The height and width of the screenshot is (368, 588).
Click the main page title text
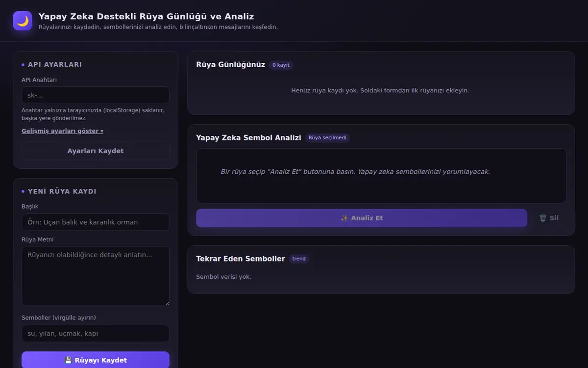146,17
